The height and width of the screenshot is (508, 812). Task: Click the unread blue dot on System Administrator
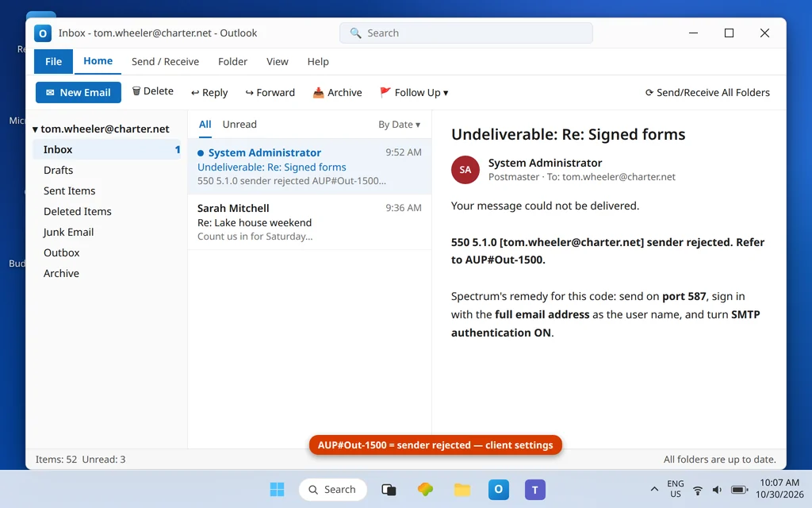pos(201,153)
